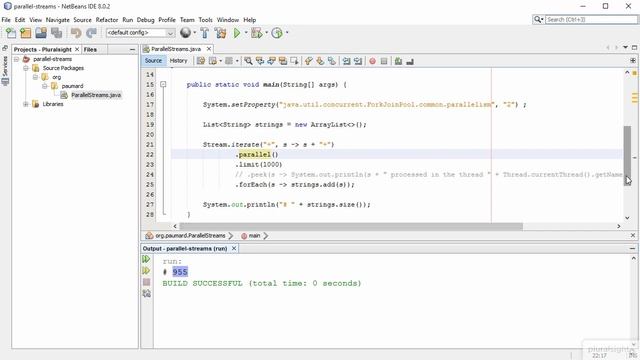Click the editor vertical scrollbar thumb
640x360 pixels.
click(627, 156)
